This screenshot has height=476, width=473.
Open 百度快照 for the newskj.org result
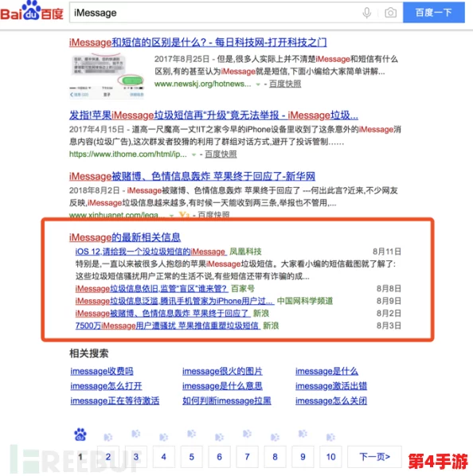[285, 84]
